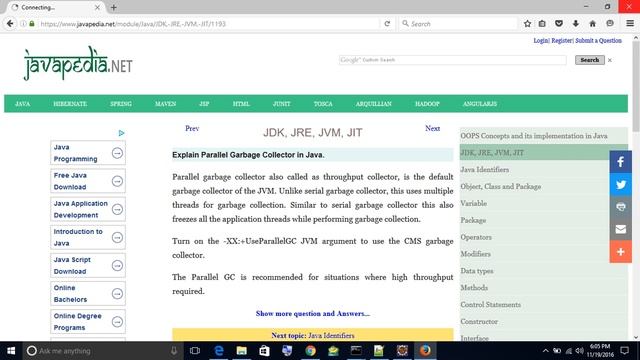The width and height of the screenshot is (640, 360).
Task: Share the page on Facebook
Action: click(620, 162)
